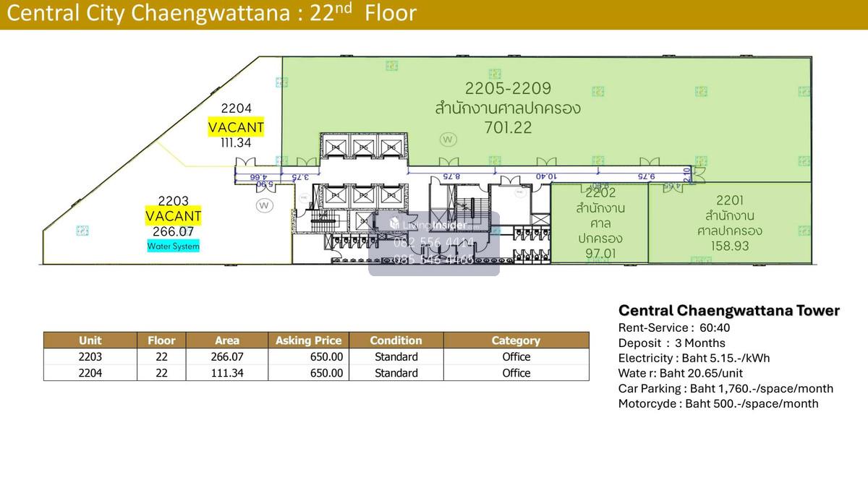
Task: Click the Category column header
Action: coord(516,341)
